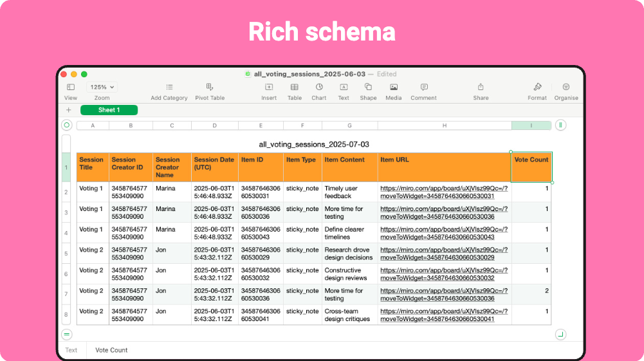This screenshot has width=644, height=361.
Task: Open the Media toolbar menu
Action: [x=394, y=87]
